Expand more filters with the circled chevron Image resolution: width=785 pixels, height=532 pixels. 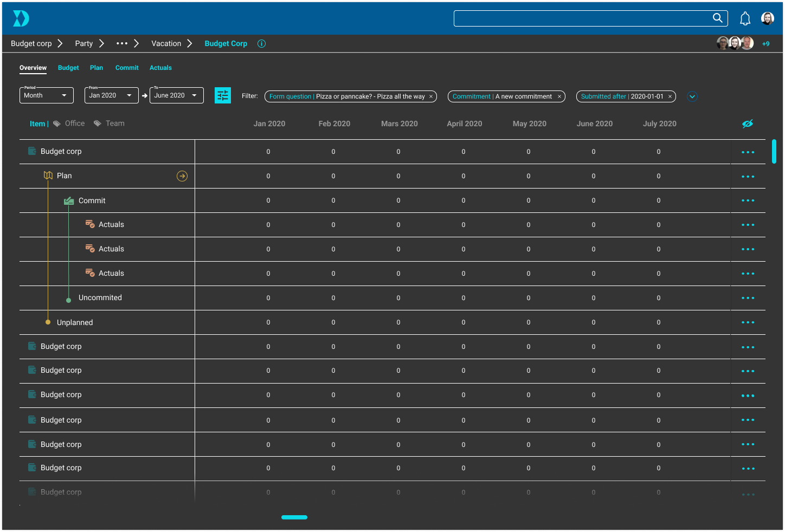692,96
